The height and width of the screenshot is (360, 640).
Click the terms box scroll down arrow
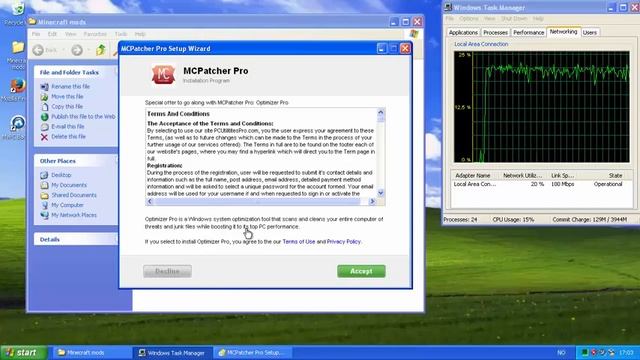pyautogui.click(x=380, y=193)
